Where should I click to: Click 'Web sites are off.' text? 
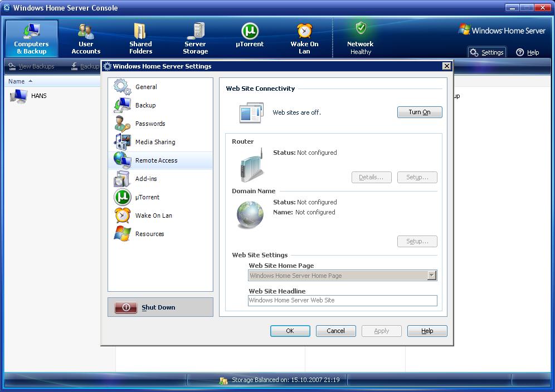point(296,112)
